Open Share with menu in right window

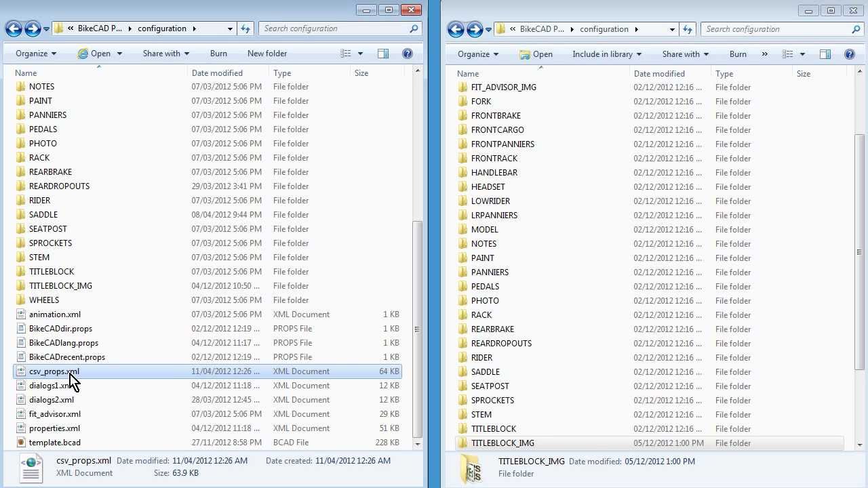[x=686, y=54]
